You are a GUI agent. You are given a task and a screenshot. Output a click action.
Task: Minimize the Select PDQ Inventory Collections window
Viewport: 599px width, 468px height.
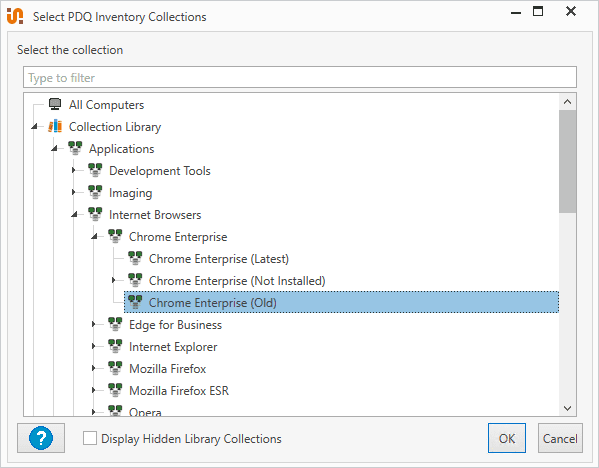(516, 12)
